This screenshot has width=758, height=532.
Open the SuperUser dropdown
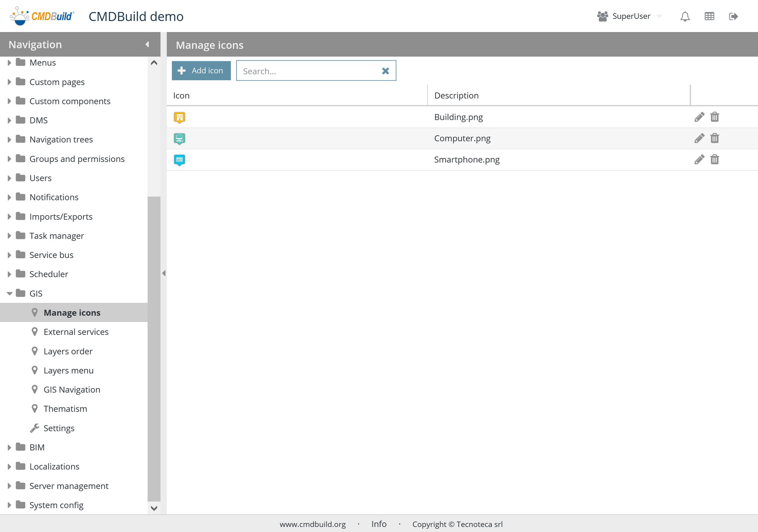coord(659,16)
